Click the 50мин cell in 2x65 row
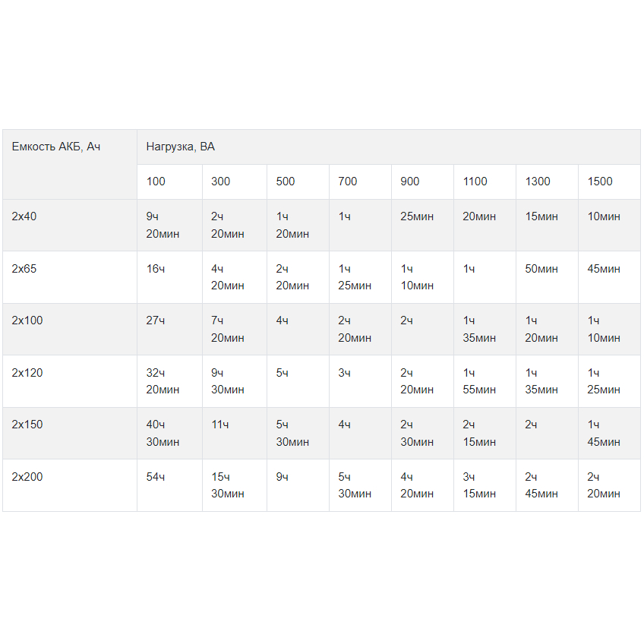The image size is (644, 644). [547, 277]
